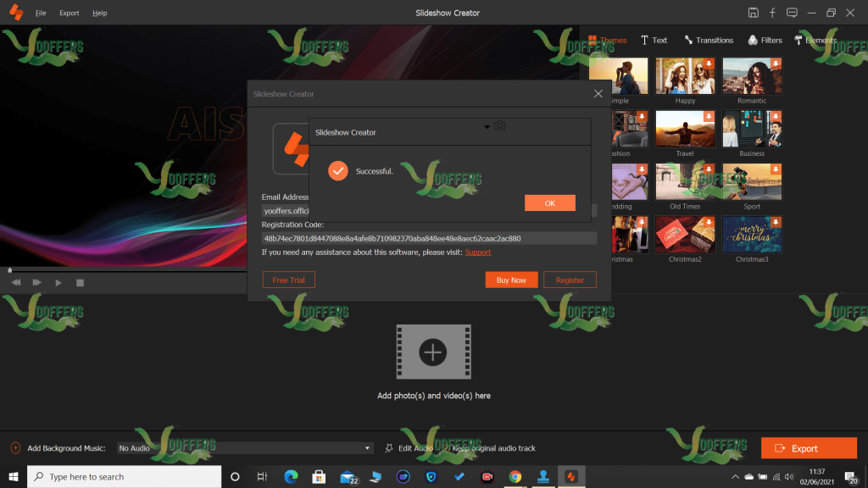
Task: Close the registration dialog with X
Action: [598, 94]
